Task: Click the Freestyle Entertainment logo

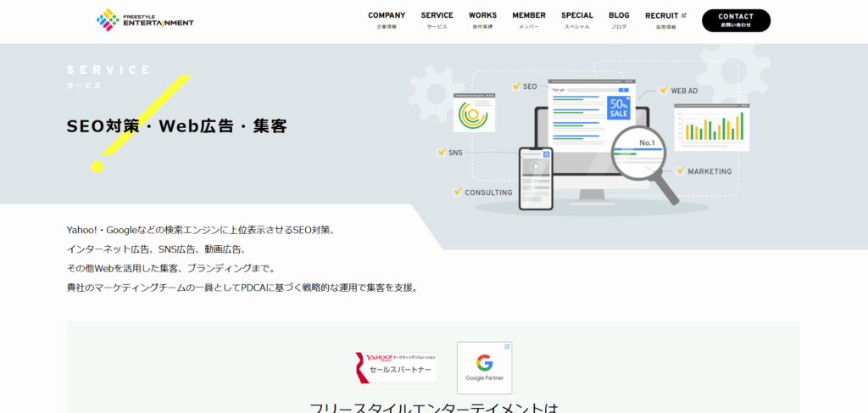Action: [145, 20]
